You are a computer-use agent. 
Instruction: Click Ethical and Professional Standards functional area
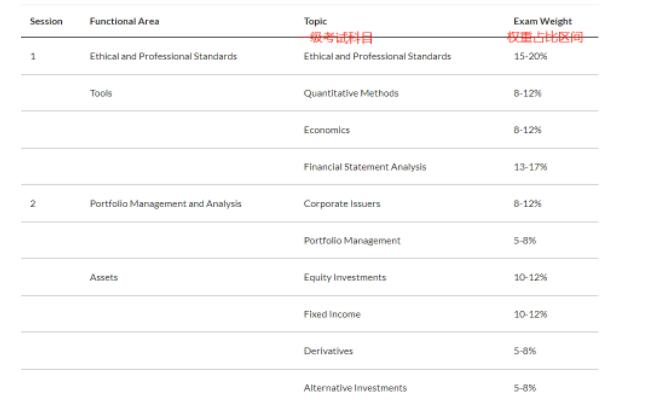pos(163,56)
